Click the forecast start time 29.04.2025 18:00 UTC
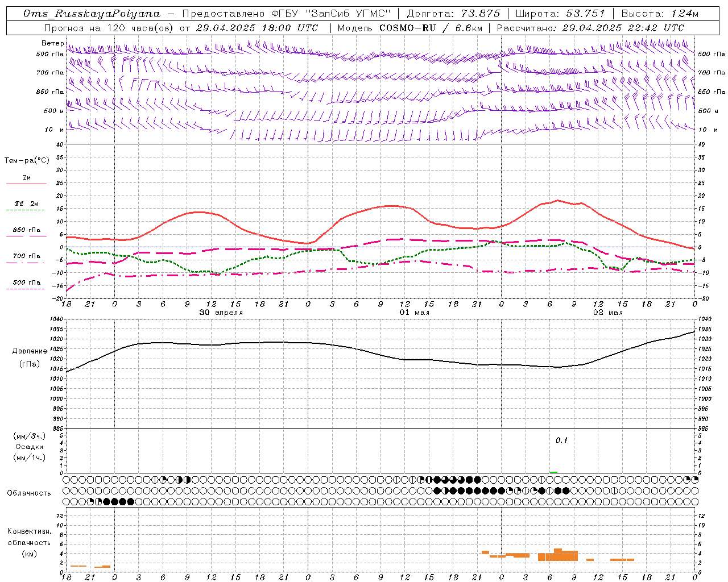 (257, 28)
